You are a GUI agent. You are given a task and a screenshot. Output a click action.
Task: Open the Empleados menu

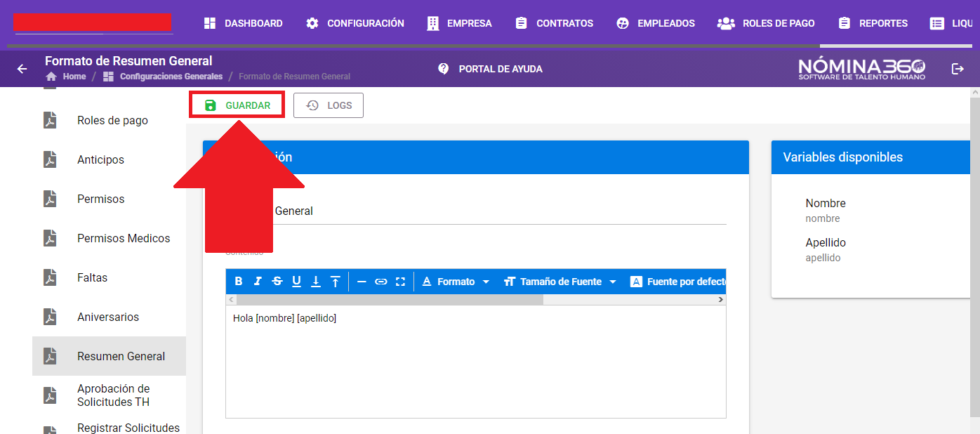click(655, 23)
